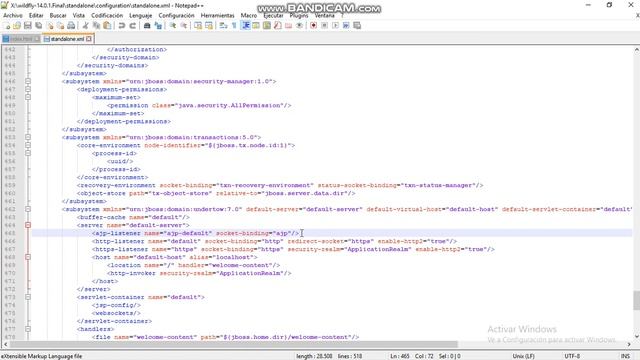The height and width of the screenshot is (360, 640).
Task: Show the Document Map panel
Action: click(x=267, y=25)
